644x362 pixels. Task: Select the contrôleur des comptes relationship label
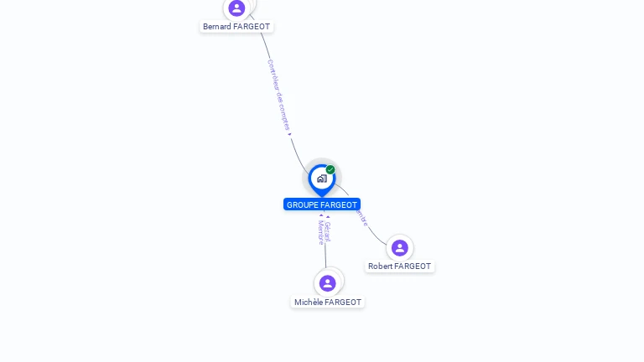pyautogui.click(x=278, y=95)
